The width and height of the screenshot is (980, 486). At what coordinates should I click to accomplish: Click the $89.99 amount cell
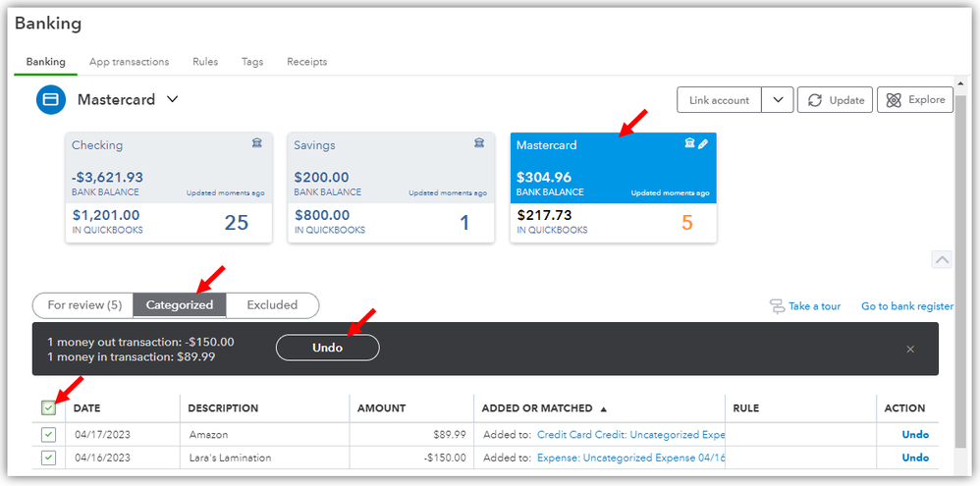click(x=450, y=435)
